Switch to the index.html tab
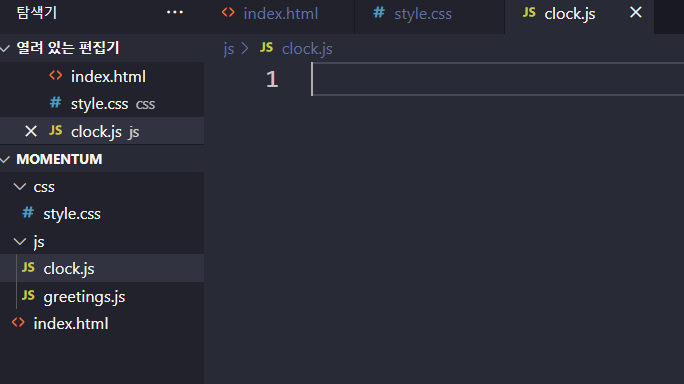684x384 pixels. click(x=280, y=14)
